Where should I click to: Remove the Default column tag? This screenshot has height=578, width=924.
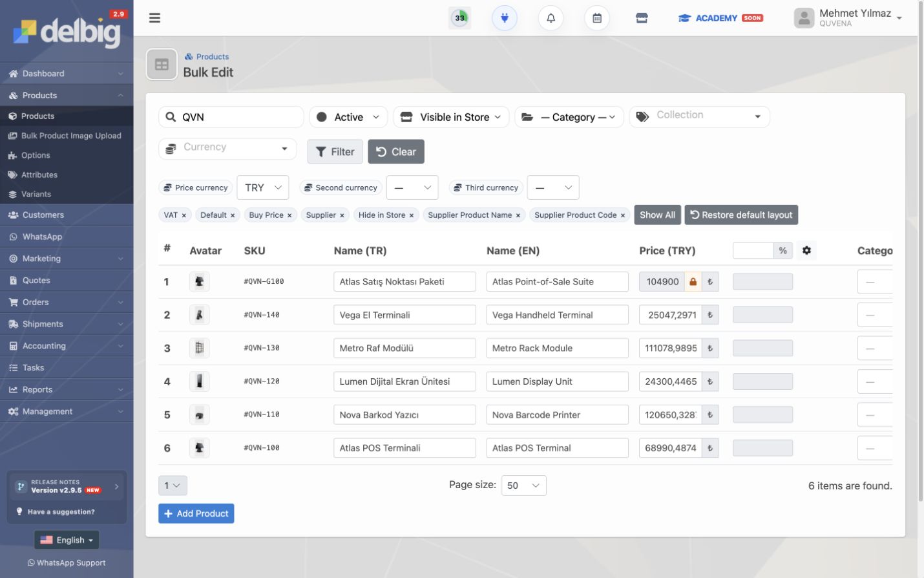pyautogui.click(x=233, y=215)
